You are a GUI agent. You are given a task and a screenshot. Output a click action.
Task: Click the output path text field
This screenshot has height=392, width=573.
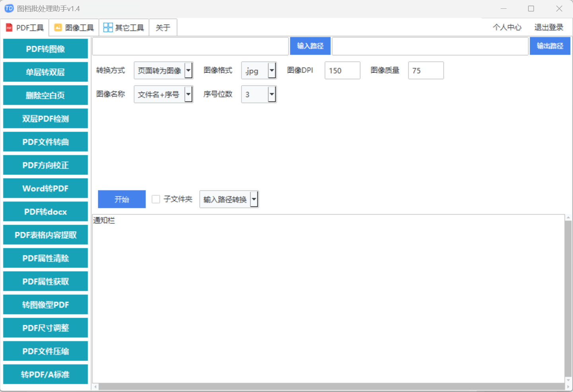click(x=430, y=46)
